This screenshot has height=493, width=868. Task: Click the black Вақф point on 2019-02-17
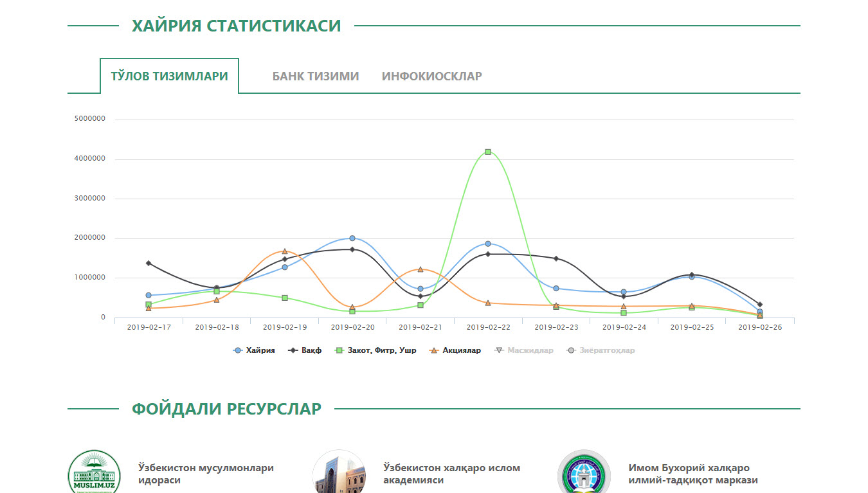coord(149,263)
